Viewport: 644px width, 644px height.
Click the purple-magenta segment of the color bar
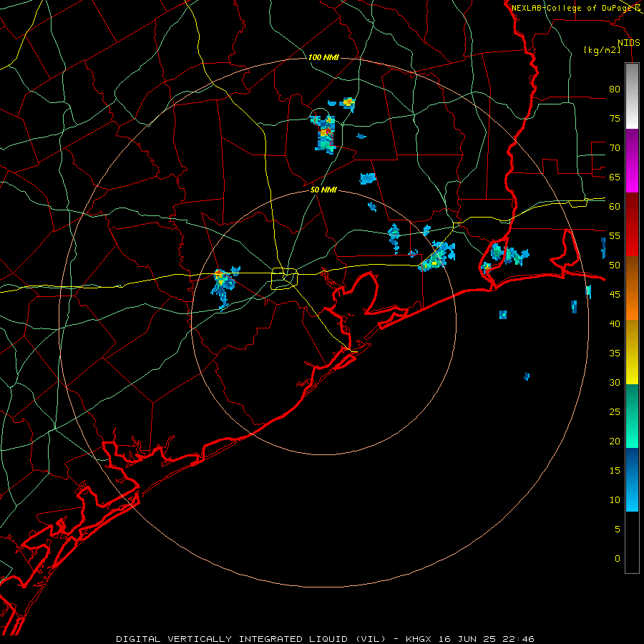(632, 160)
